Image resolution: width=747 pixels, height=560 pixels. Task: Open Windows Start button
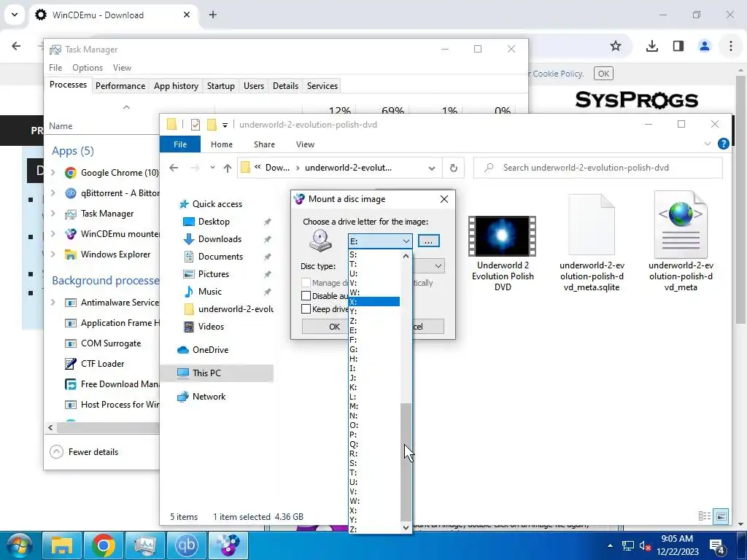tap(19, 545)
